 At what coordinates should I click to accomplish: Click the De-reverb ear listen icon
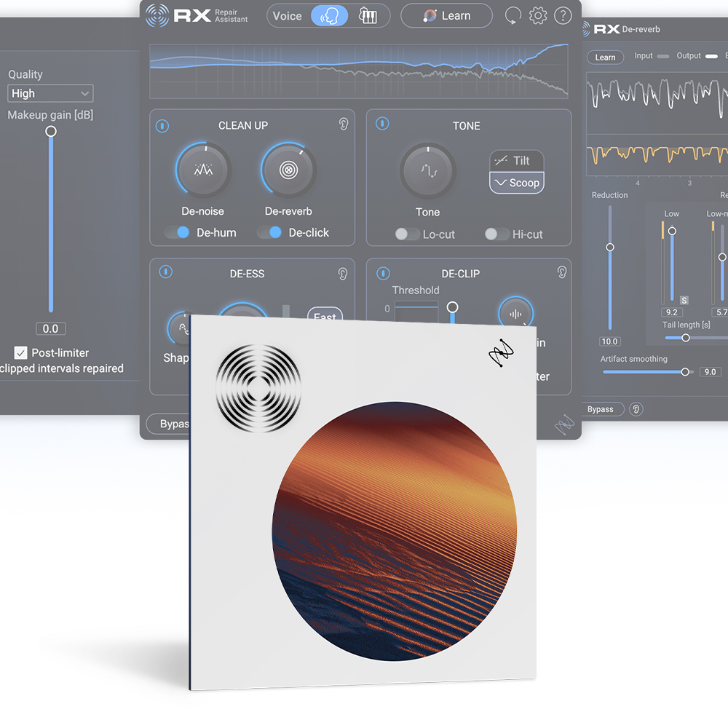pyautogui.click(x=636, y=409)
